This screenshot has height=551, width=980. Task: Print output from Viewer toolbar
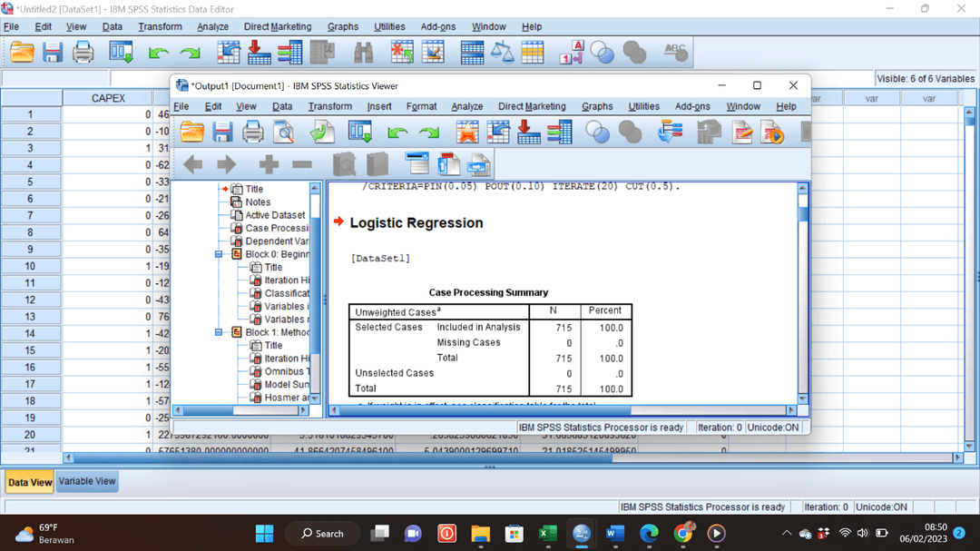tap(253, 132)
